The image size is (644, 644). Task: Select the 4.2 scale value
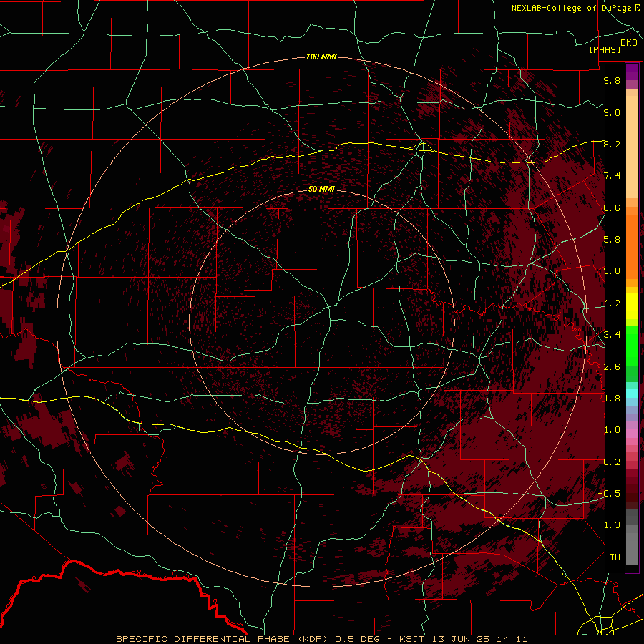coord(612,303)
